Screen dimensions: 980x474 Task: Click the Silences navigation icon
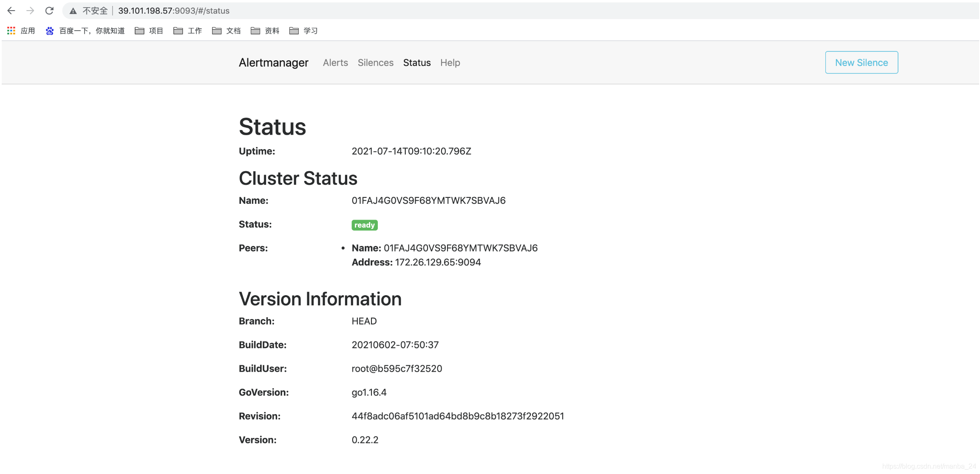pyautogui.click(x=376, y=62)
